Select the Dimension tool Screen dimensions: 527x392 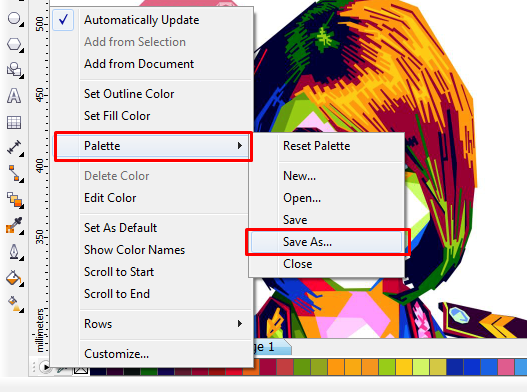coord(14,148)
